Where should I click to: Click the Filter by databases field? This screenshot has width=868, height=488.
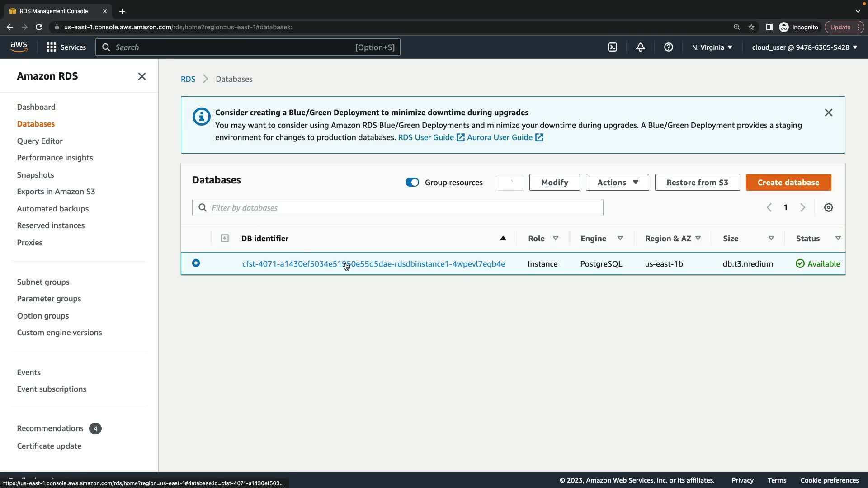point(398,207)
